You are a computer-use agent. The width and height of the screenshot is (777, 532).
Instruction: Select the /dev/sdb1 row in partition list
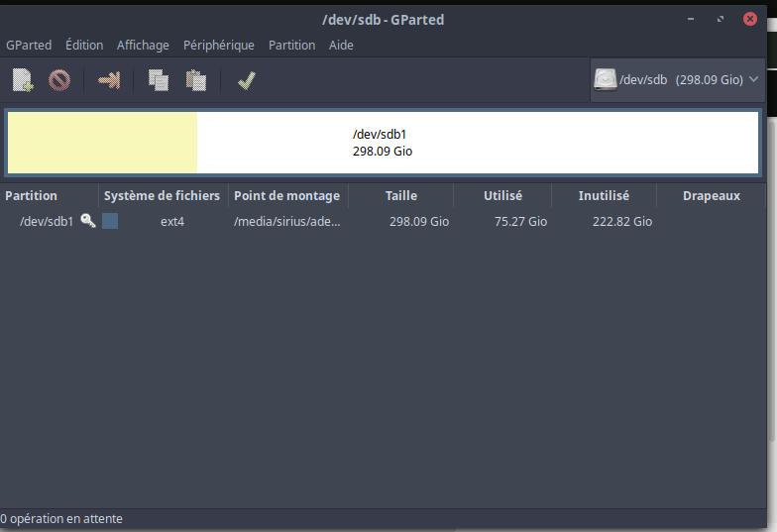(x=297, y=222)
